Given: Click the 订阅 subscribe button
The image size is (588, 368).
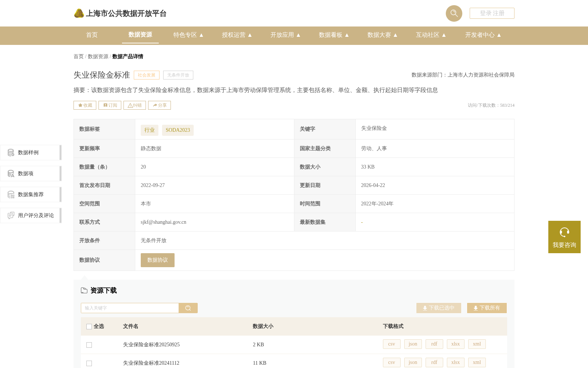Looking at the screenshot, I should click(110, 105).
